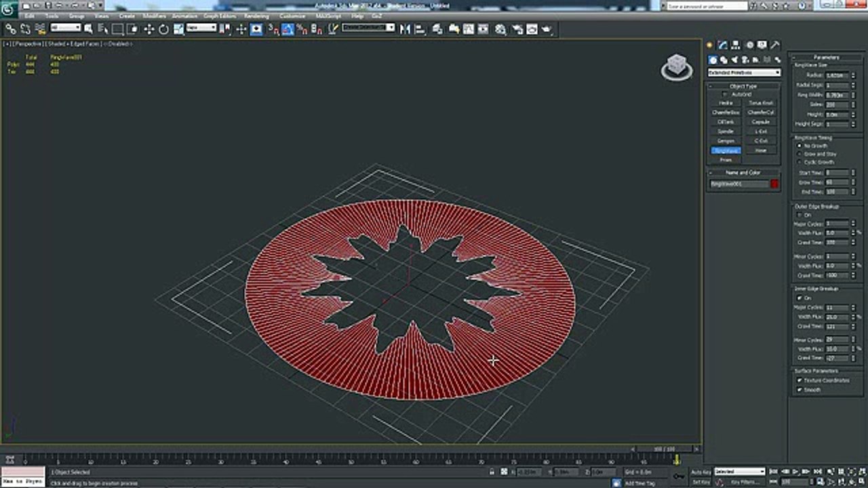Click the Mirror tool icon
Image resolution: width=868 pixels, height=488 pixels.
(406, 29)
